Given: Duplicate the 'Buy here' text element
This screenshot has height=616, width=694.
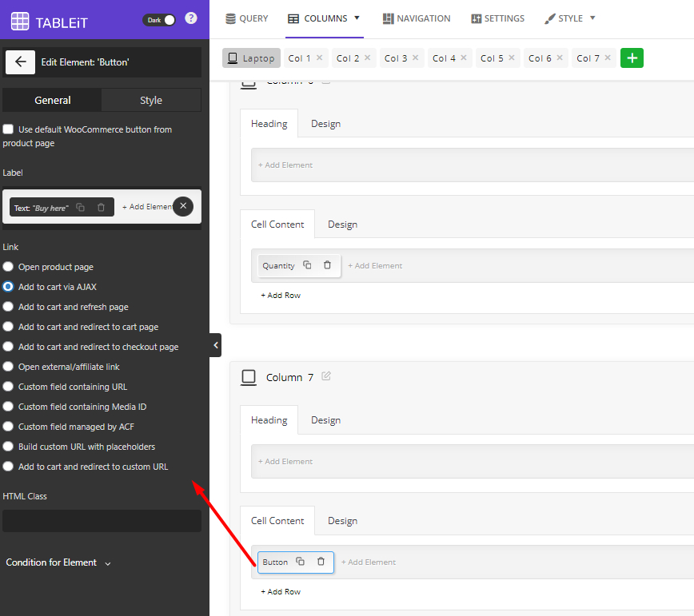Looking at the screenshot, I should point(80,208).
